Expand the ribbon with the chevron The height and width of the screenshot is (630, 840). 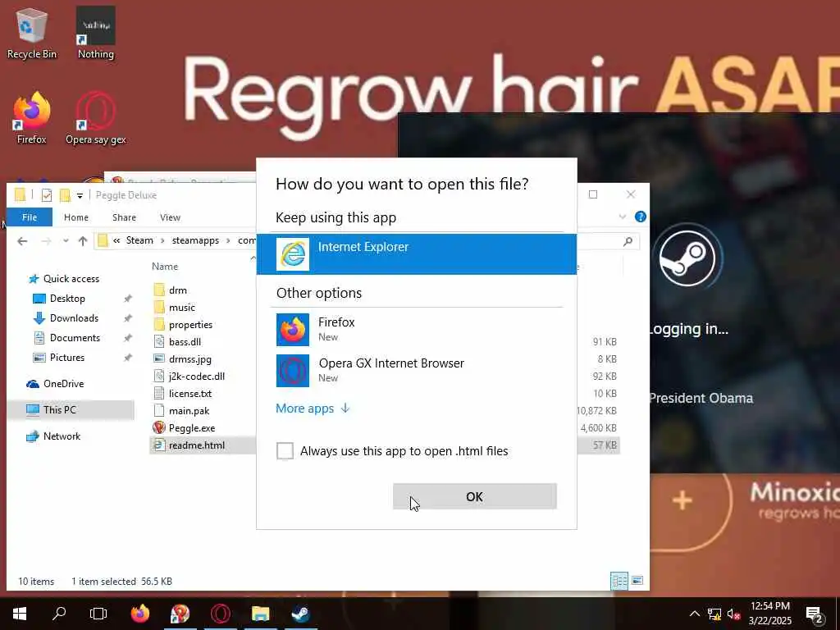tap(623, 217)
